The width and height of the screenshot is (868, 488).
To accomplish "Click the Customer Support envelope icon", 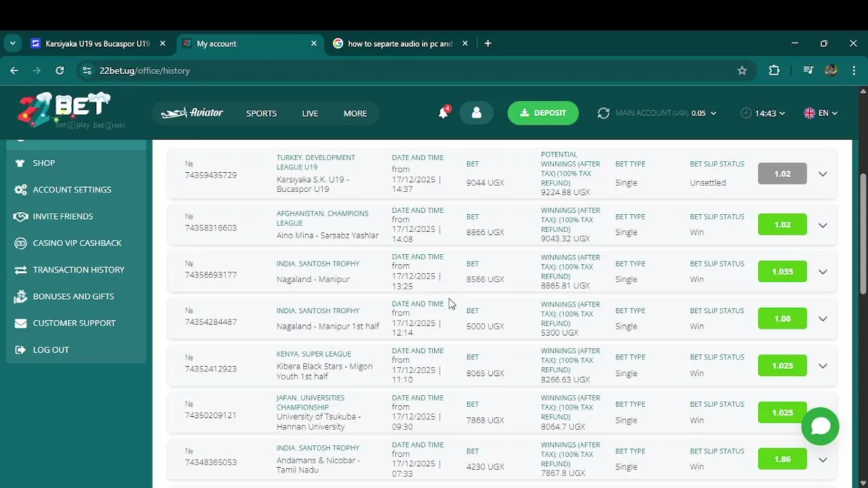I will click(20, 323).
